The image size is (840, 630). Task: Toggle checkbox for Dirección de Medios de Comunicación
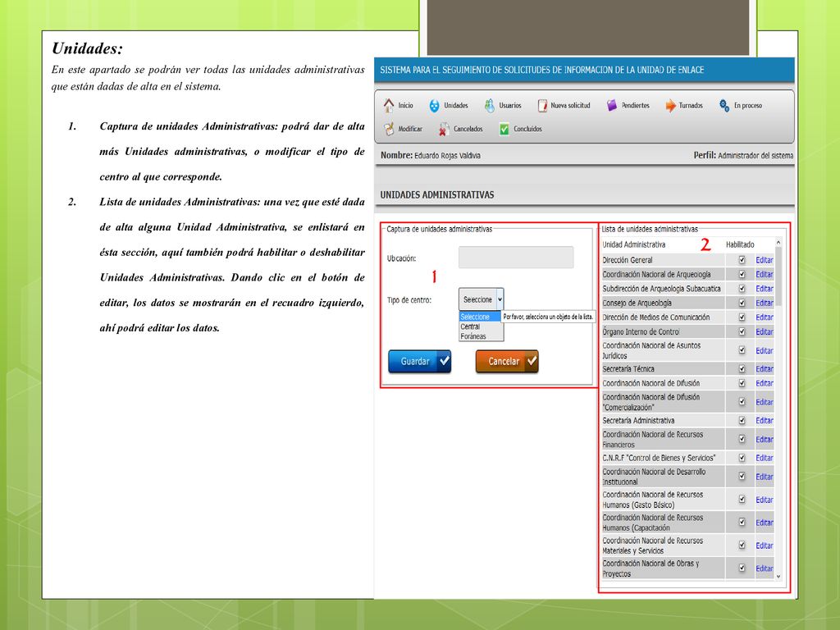tap(742, 317)
